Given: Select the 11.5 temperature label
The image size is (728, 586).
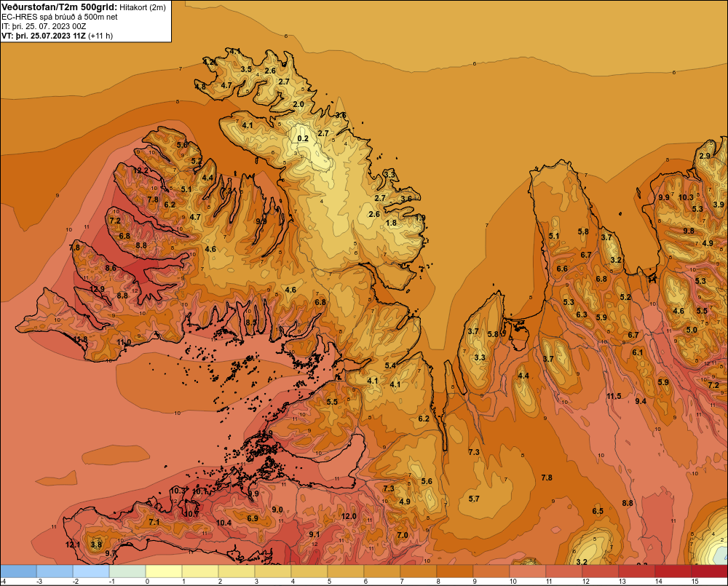Looking at the screenshot, I should pyautogui.click(x=614, y=396).
